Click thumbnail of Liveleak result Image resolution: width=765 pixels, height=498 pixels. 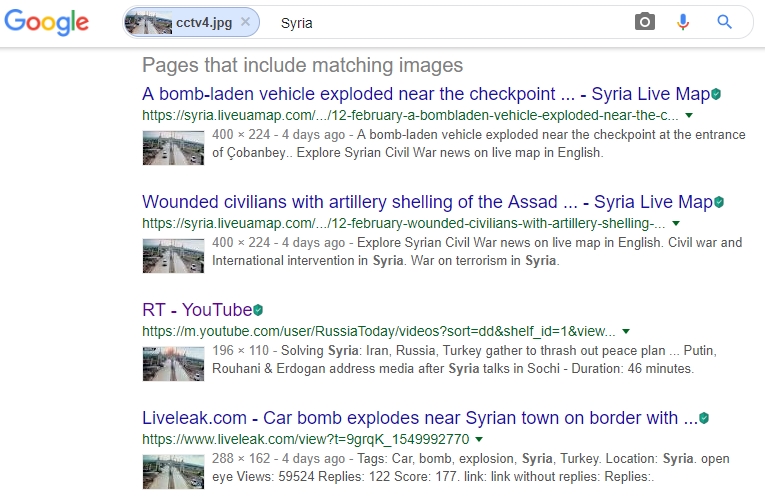coord(173,472)
